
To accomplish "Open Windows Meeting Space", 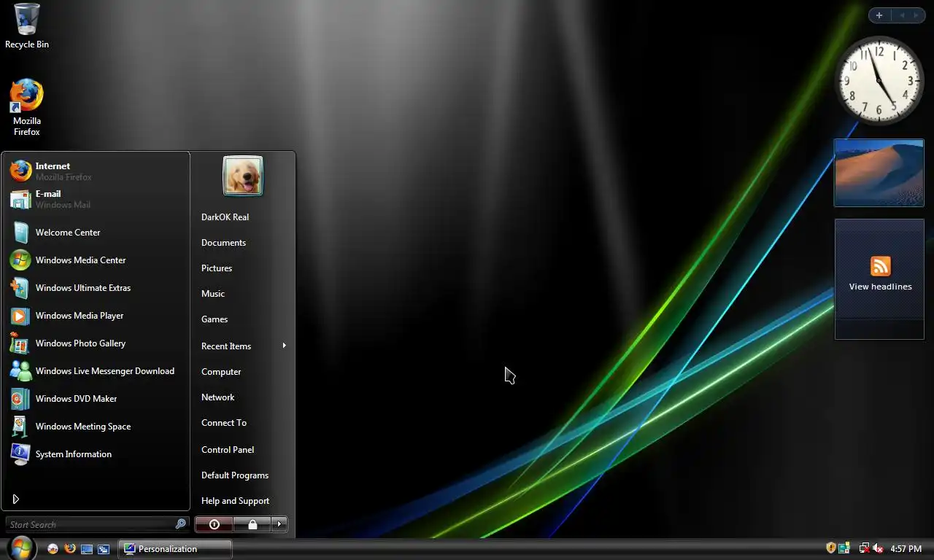I will 96,427.
